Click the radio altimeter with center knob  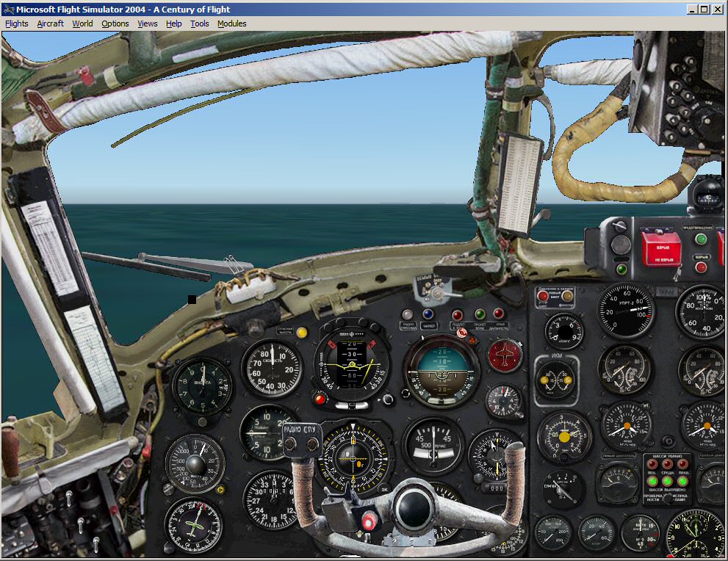[195, 463]
